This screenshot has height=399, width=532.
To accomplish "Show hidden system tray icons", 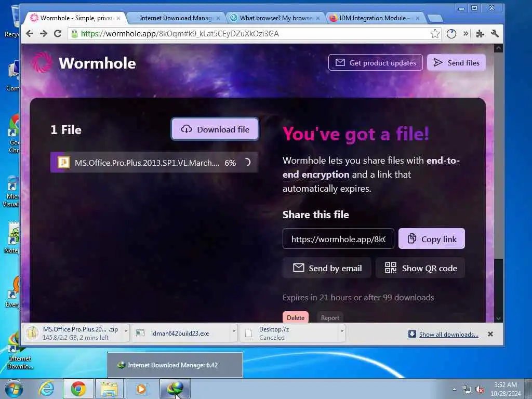I will 454,390.
